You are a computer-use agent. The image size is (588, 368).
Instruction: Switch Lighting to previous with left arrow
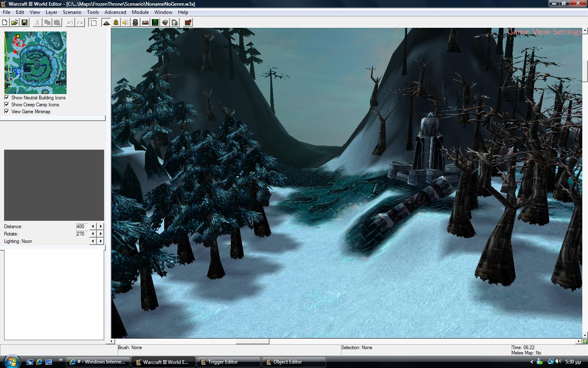(93, 241)
